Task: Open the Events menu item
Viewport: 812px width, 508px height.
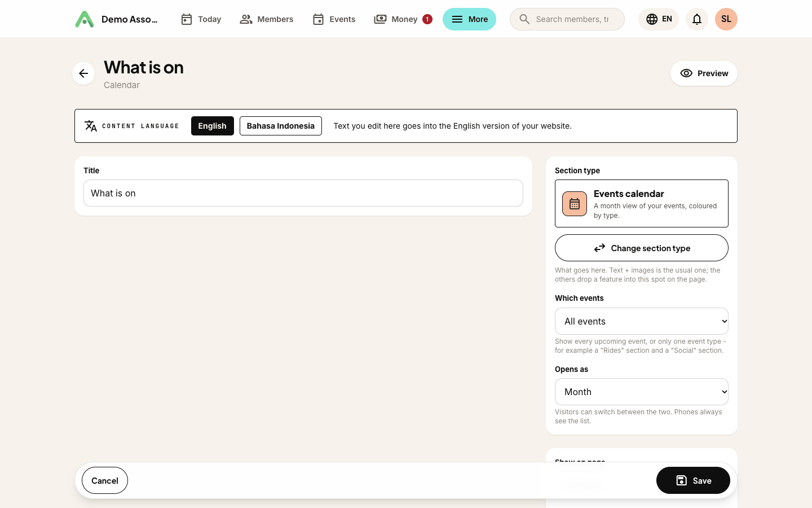Action: pos(334,19)
